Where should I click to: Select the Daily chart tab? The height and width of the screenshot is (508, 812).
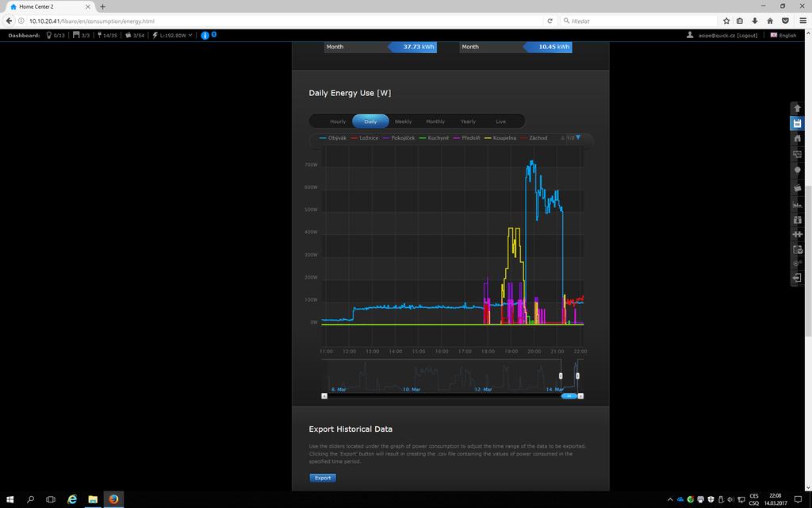point(370,121)
